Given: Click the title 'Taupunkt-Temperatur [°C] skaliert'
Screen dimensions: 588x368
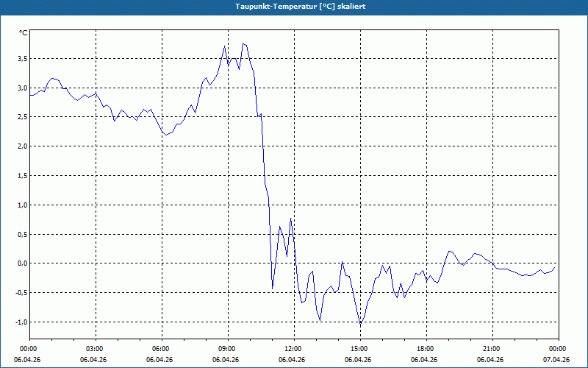Looking at the screenshot, I should [x=300, y=7].
